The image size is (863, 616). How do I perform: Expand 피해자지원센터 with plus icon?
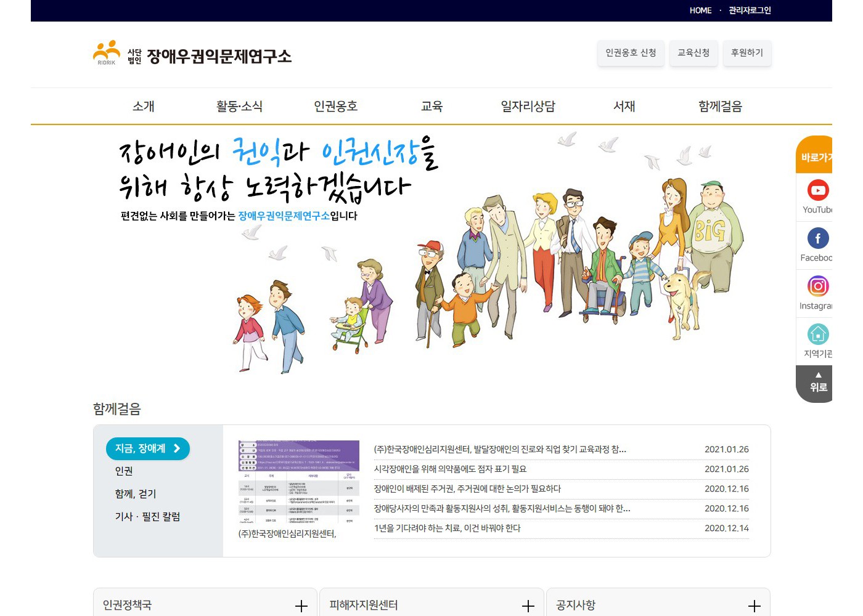tap(528, 606)
